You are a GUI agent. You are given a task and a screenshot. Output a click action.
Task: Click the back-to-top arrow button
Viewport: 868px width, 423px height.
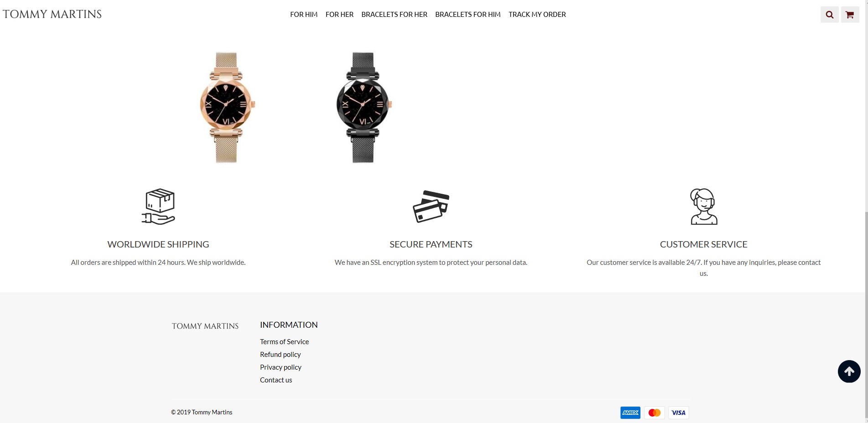[849, 371]
